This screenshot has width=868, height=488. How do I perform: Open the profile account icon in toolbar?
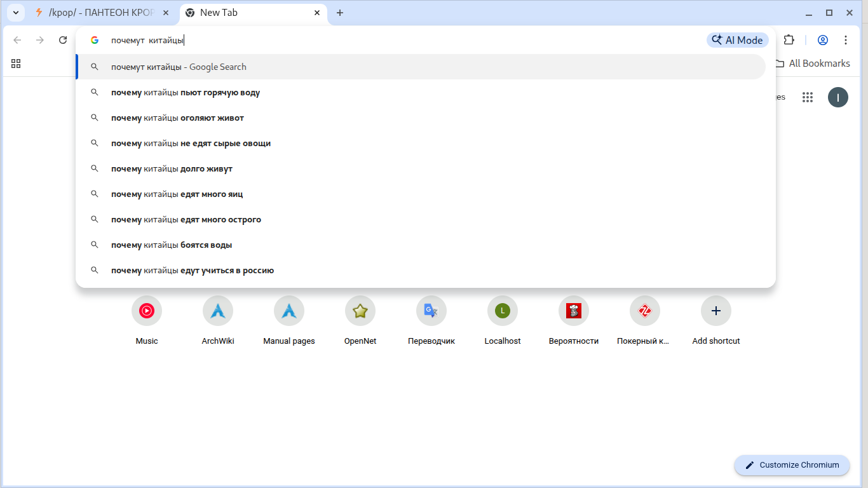point(823,40)
